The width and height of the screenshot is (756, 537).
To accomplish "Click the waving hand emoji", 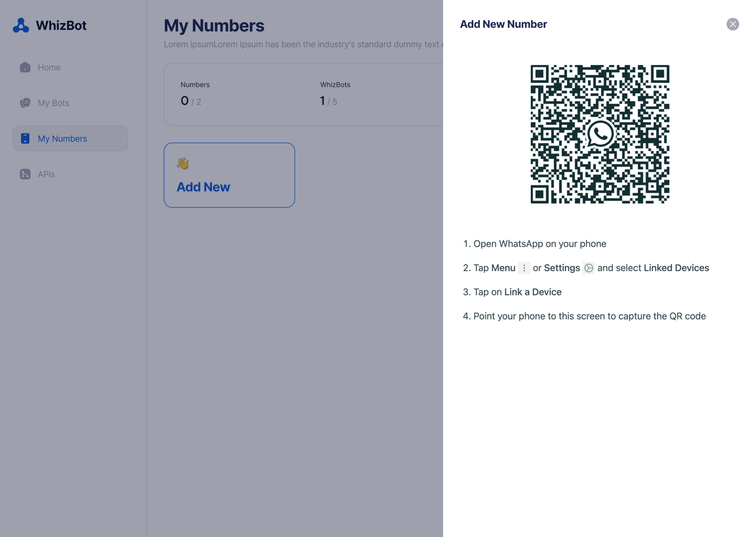I will coord(183,163).
